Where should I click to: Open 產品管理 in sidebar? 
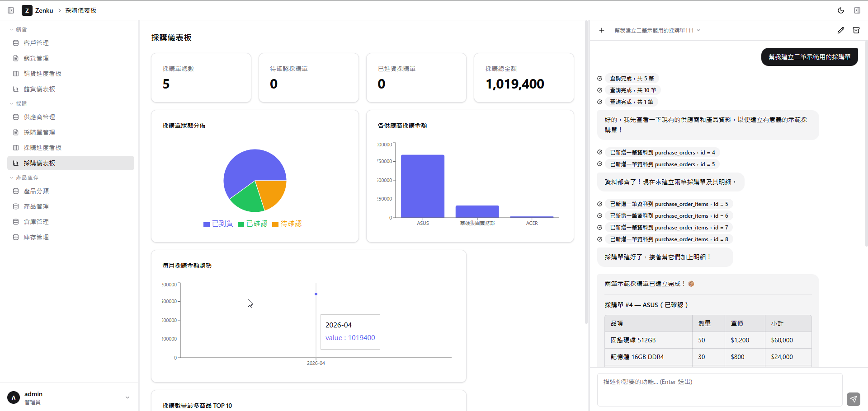click(71, 206)
